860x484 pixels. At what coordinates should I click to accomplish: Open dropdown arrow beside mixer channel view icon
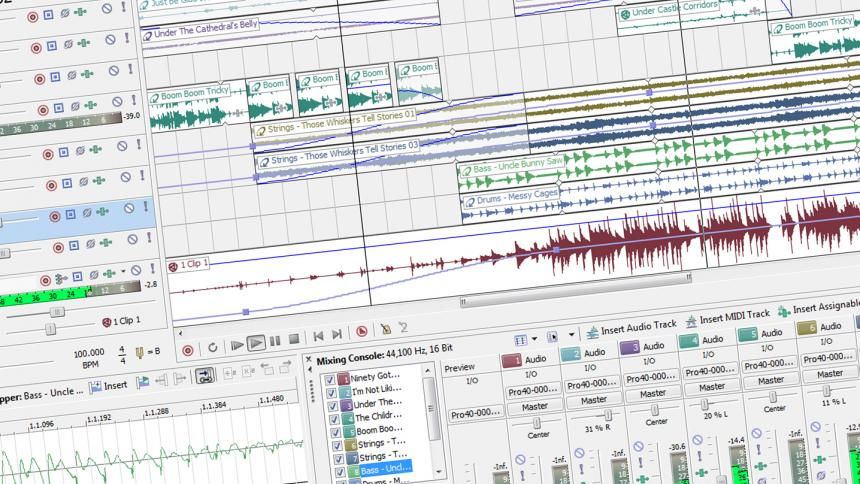[x=534, y=339]
